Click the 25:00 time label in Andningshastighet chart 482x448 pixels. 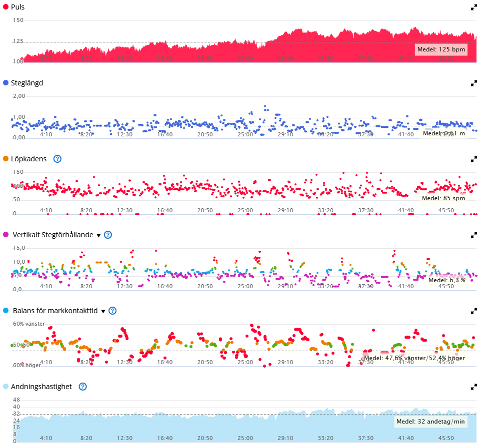245,438
